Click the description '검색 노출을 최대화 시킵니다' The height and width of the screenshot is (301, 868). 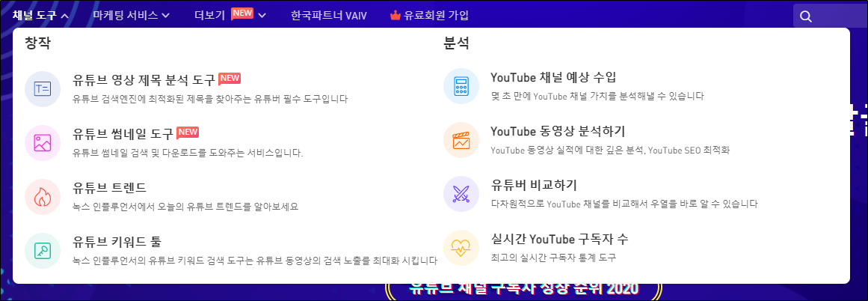[379, 261]
